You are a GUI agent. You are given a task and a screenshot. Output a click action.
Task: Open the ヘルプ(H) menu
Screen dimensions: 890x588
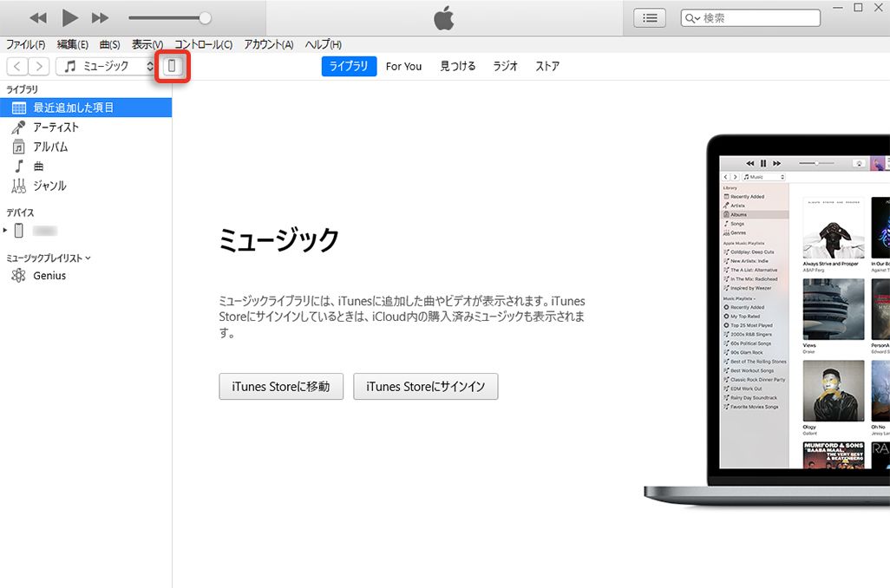tap(323, 44)
